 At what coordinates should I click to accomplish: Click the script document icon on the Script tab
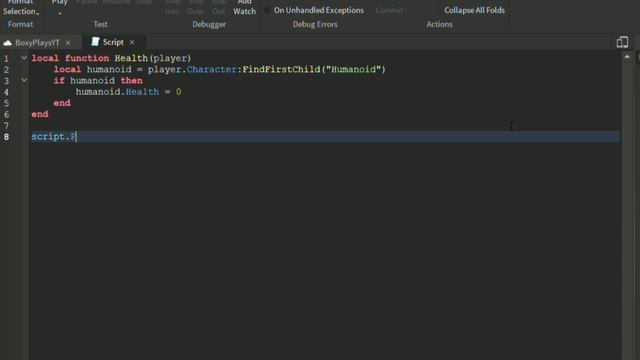pos(95,42)
